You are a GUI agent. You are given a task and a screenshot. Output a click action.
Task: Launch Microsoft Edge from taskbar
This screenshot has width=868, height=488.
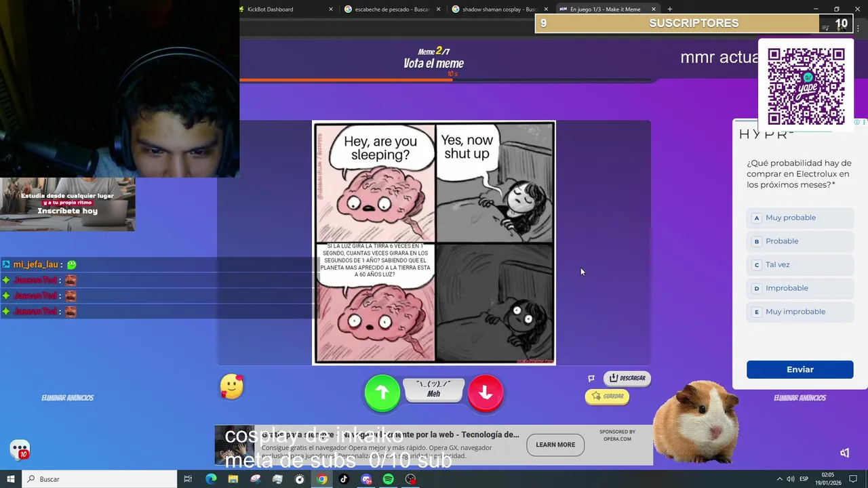(211, 479)
